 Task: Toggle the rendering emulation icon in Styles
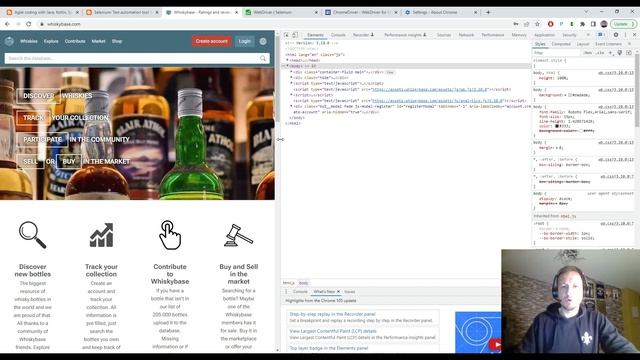pos(620,53)
